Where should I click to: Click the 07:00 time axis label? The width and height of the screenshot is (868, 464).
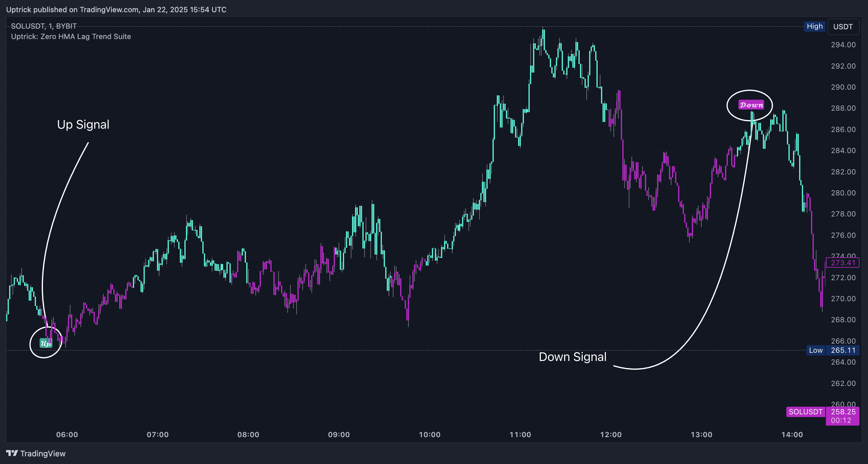tap(158, 434)
